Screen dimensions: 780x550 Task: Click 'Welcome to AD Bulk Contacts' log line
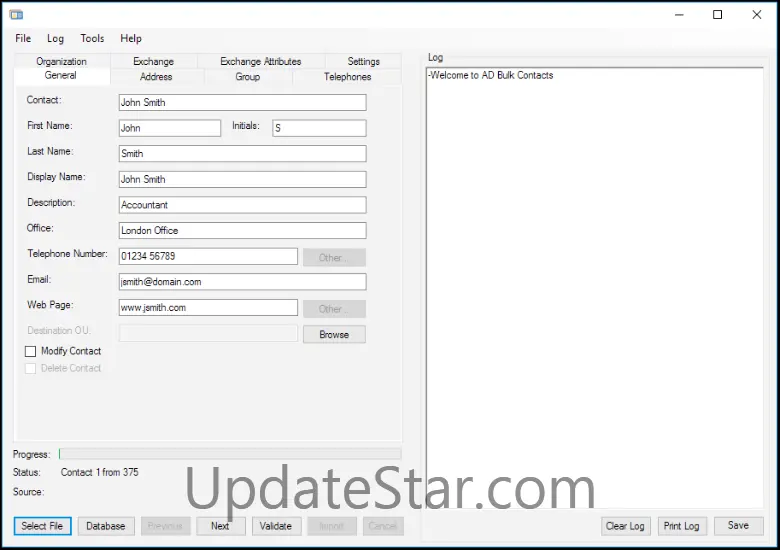click(492, 75)
